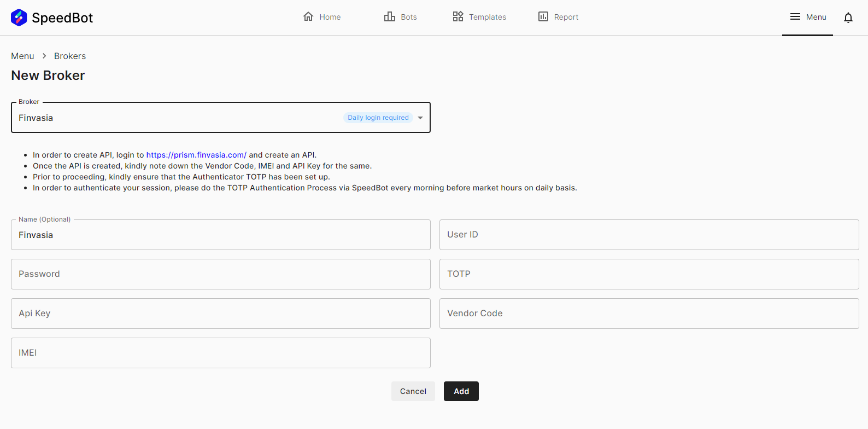Click into the IMEI field
Viewport: 868px width, 429px height.
pos(221,353)
